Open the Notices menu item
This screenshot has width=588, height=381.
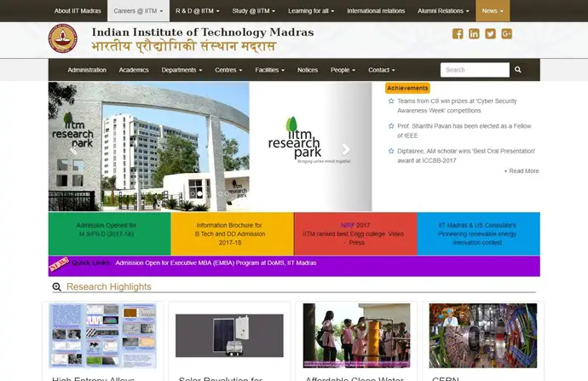tap(308, 70)
